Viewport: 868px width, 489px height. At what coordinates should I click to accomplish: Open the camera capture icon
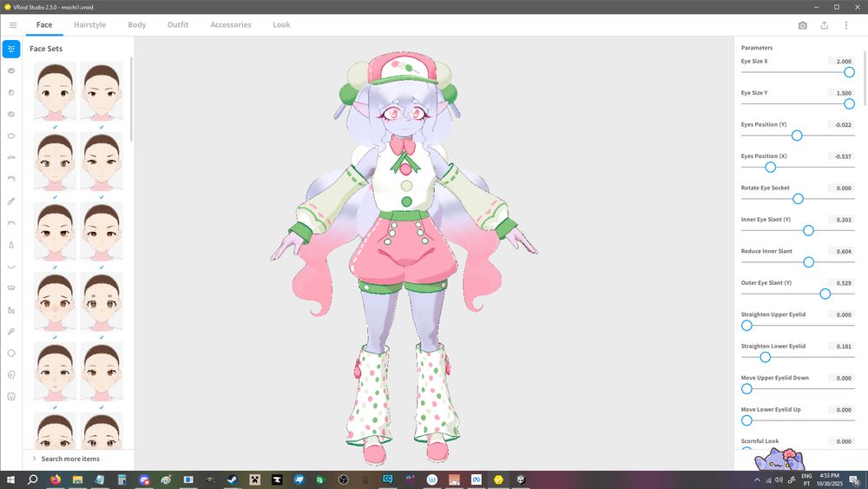pos(803,25)
